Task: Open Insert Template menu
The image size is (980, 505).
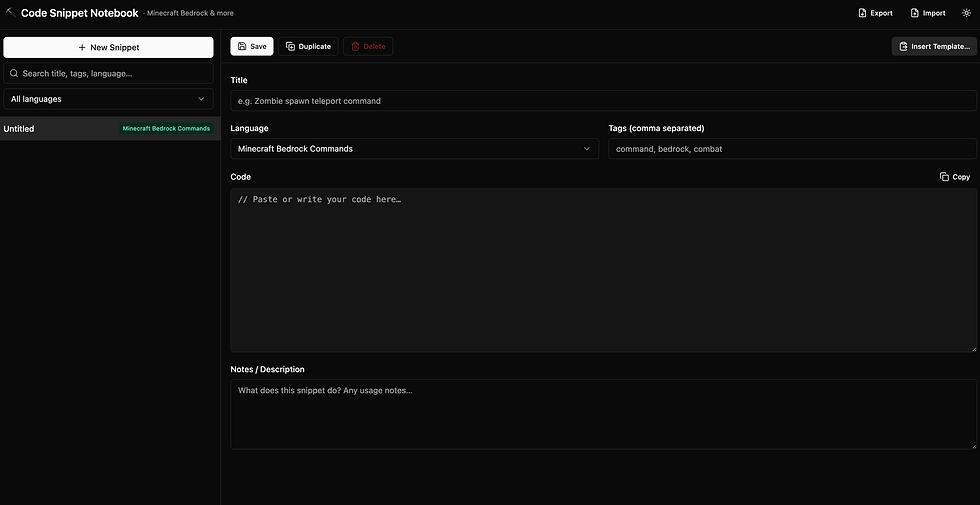Action: 934,46
